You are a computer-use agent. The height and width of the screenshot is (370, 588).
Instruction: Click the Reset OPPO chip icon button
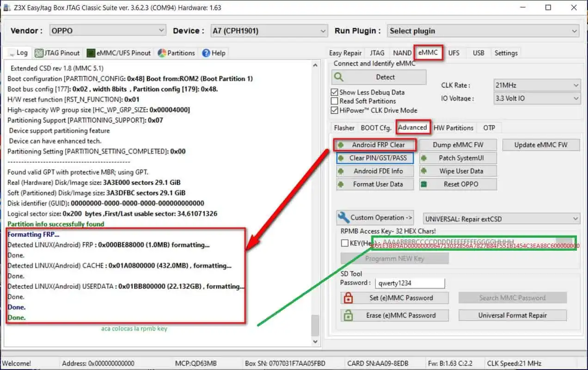point(458,184)
